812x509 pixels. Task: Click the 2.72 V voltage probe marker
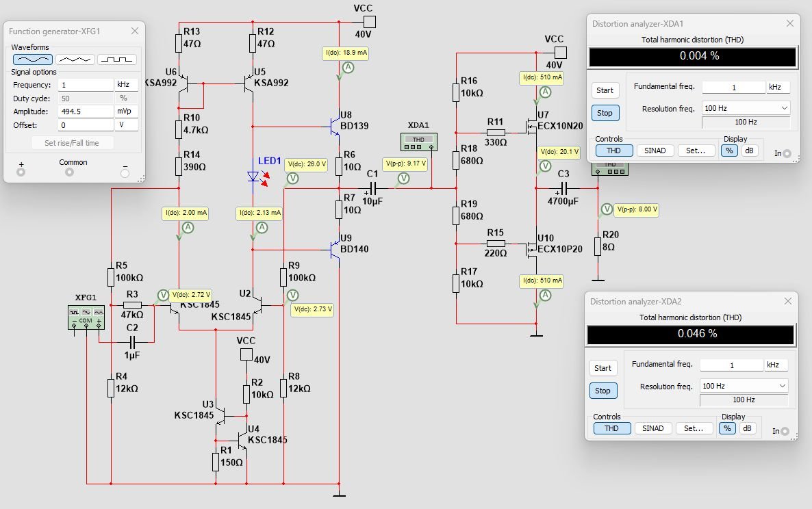click(x=163, y=296)
